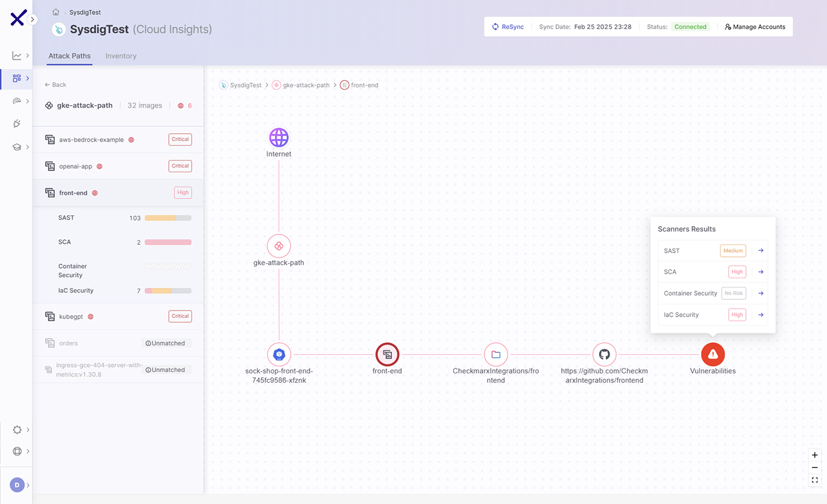Zoom in on the graph
The width and height of the screenshot is (827, 504).
tap(815, 455)
